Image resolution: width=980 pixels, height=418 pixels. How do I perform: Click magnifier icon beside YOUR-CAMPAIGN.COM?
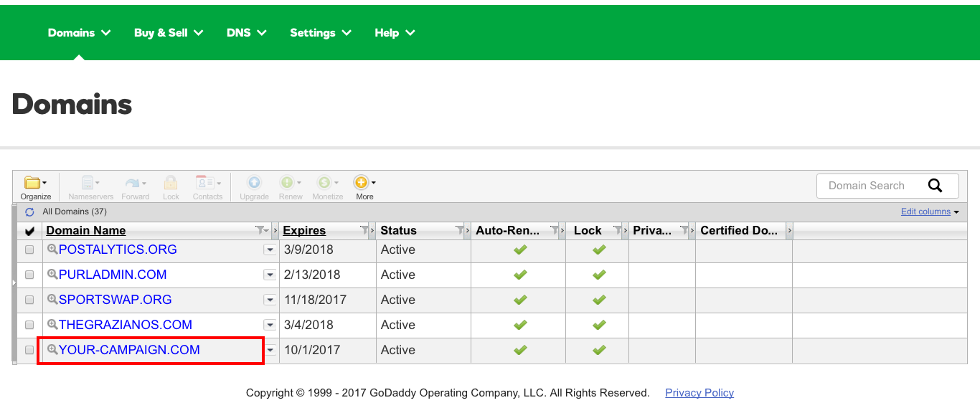coord(52,350)
